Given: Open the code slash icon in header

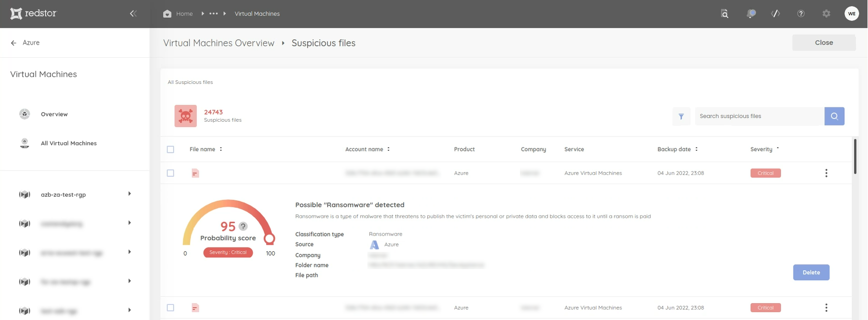Looking at the screenshot, I should 776,14.
